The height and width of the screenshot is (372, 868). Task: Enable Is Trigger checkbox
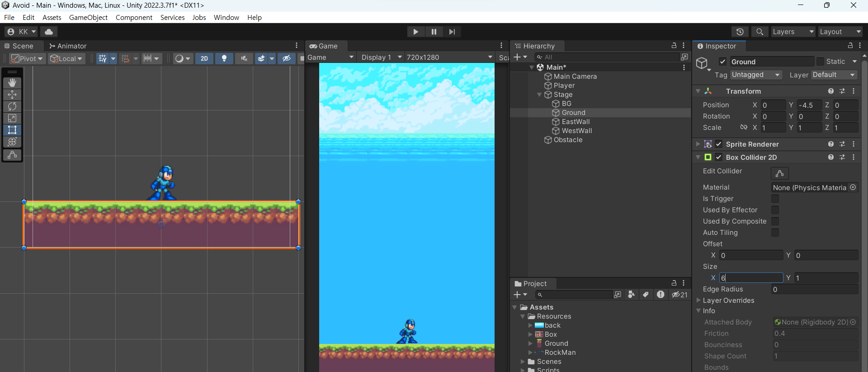[x=775, y=199]
